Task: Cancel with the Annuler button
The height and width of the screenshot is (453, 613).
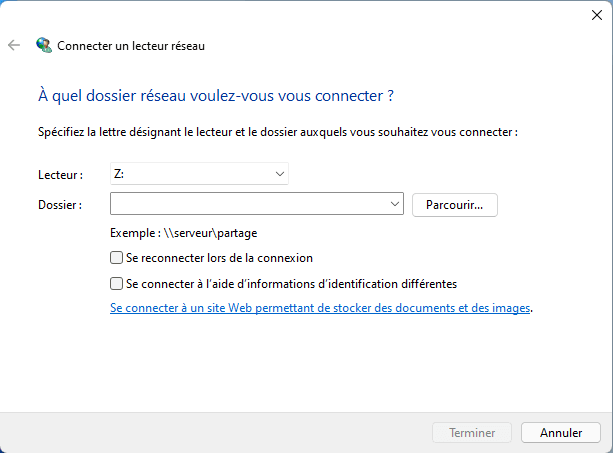Action: 561,433
